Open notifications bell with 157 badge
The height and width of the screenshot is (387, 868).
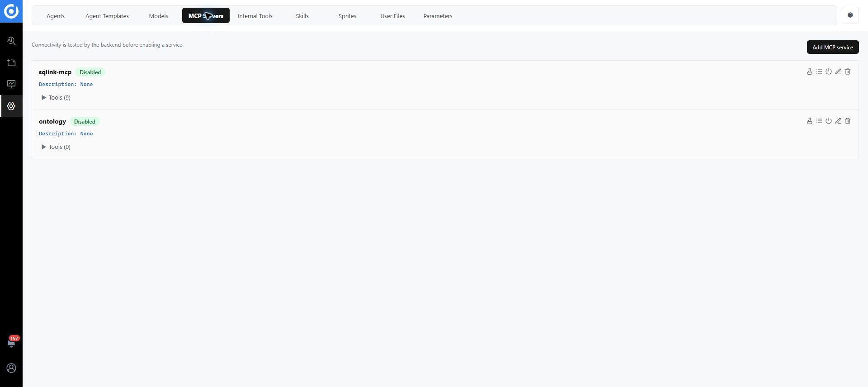point(11,343)
